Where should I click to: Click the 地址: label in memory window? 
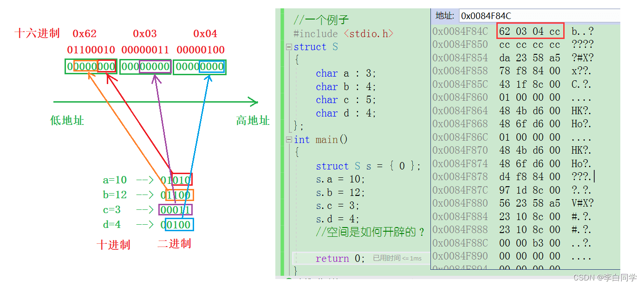pyautogui.click(x=445, y=16)
